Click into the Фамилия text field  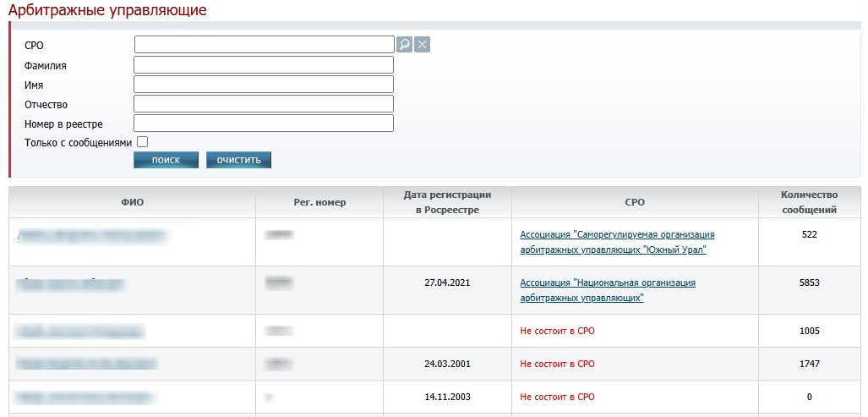264,65
